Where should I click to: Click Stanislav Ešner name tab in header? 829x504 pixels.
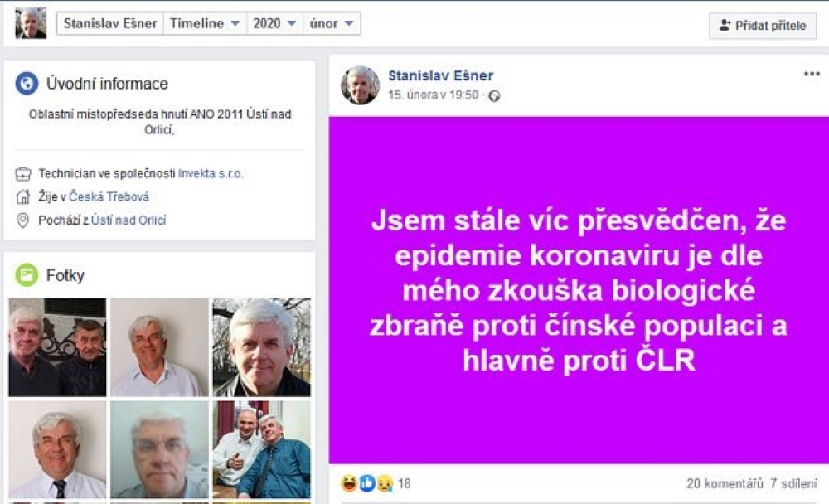coord(110,24)
